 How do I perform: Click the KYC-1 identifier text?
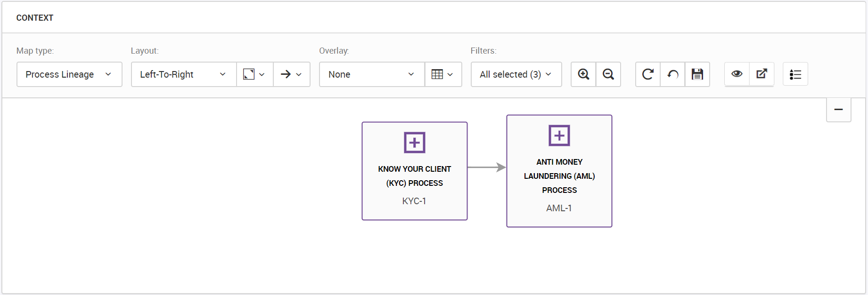tap(414, 201)
